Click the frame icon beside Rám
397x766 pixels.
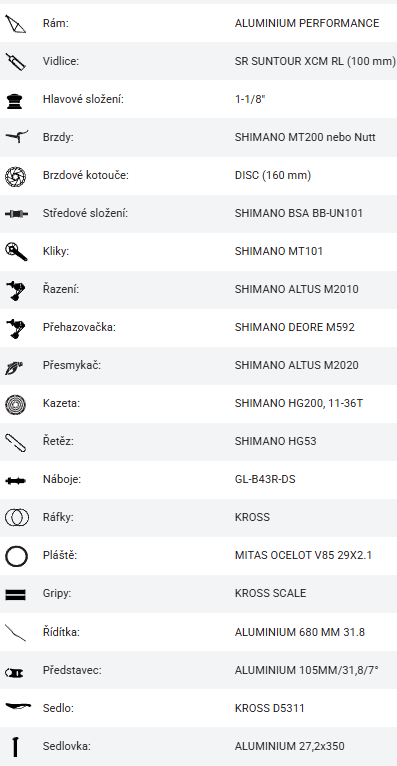15,23
